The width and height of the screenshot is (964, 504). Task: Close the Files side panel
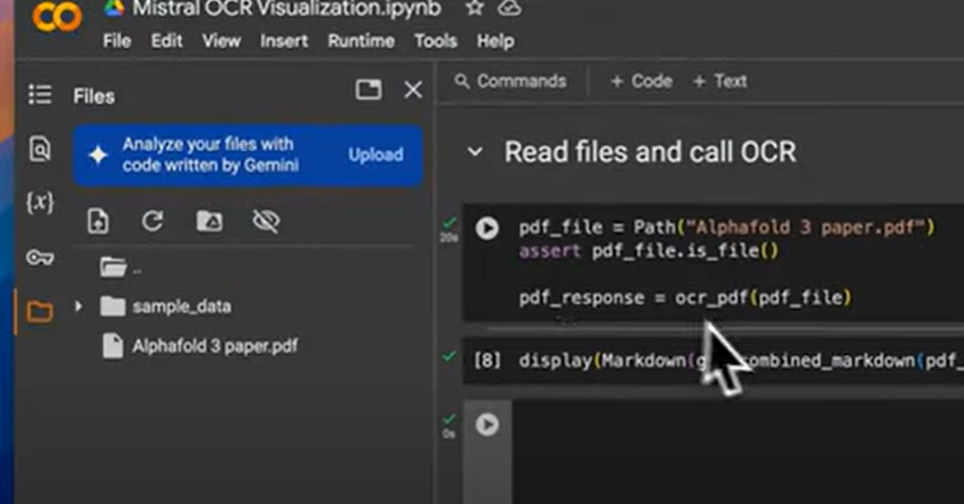(413, 91)
